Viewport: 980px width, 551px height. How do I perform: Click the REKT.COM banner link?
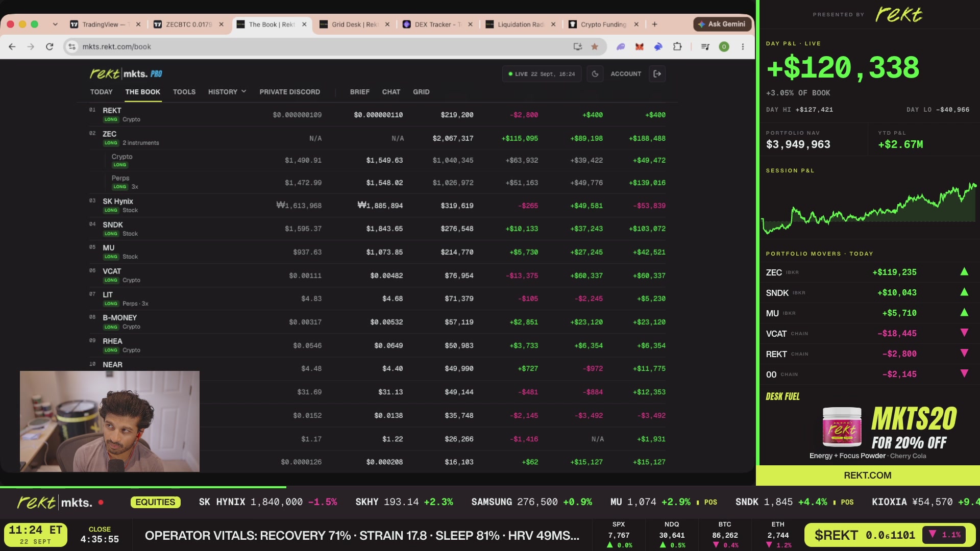[x=868, y=475]
